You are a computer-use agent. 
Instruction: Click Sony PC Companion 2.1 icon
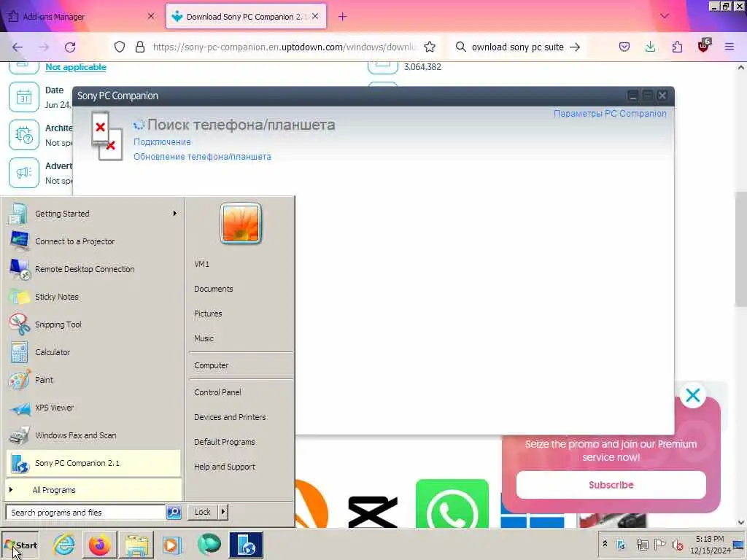[20, 463]
